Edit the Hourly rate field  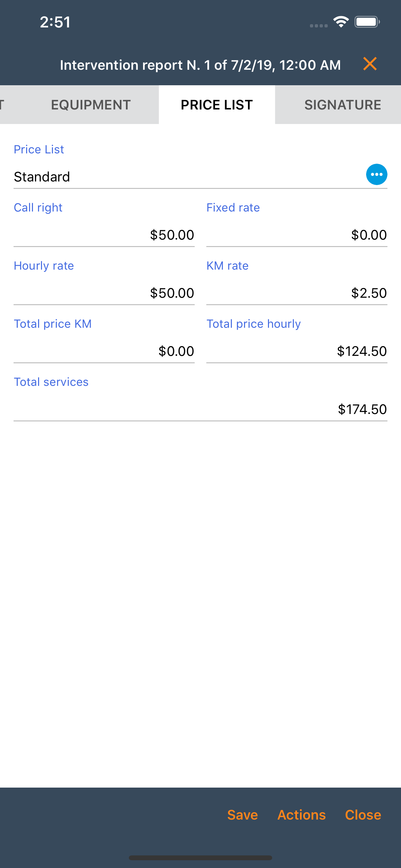pos(104,293)
